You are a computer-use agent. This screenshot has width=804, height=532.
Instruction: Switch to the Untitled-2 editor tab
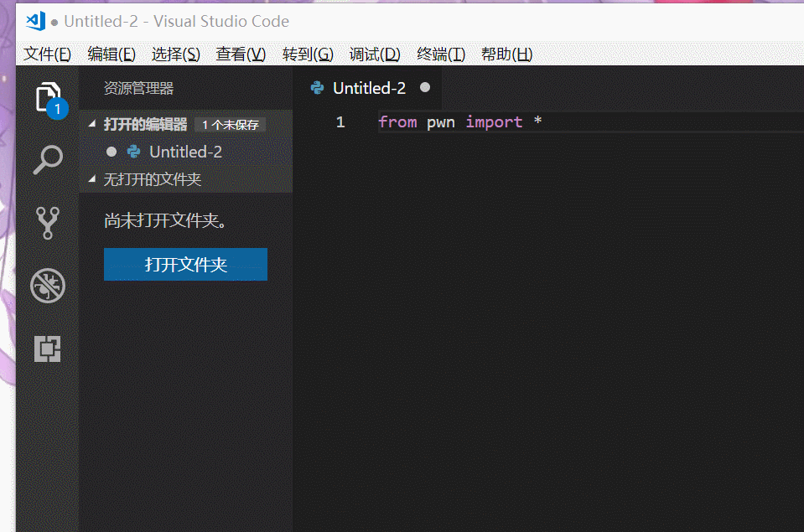(x=369, y=88)
